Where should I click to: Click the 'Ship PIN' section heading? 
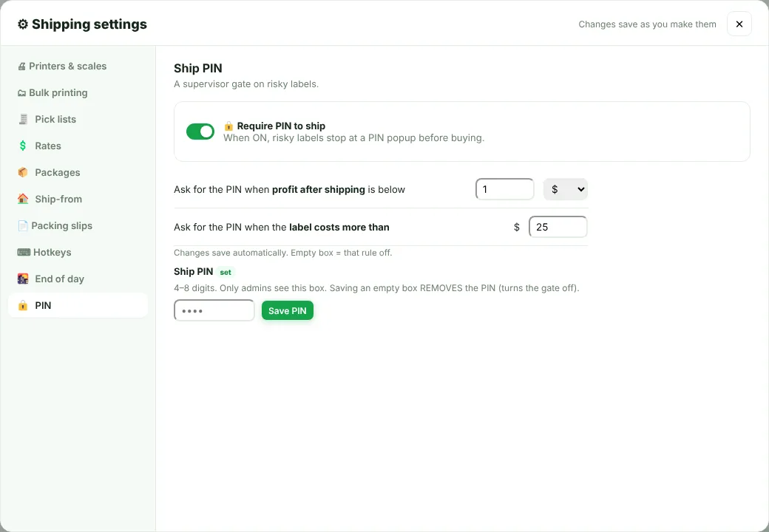[x=198, y=68]
